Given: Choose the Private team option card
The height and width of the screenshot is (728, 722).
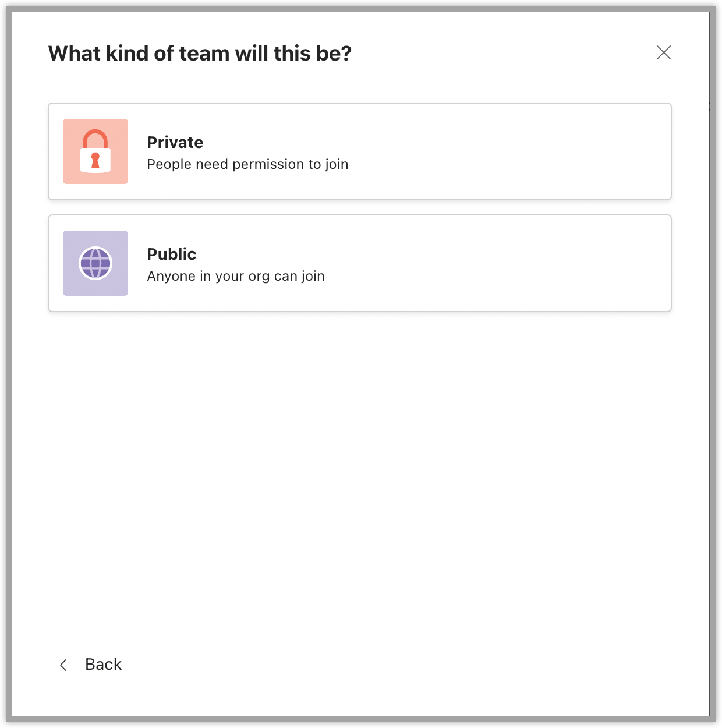Looking at the screenshot, I should (360, 151).
